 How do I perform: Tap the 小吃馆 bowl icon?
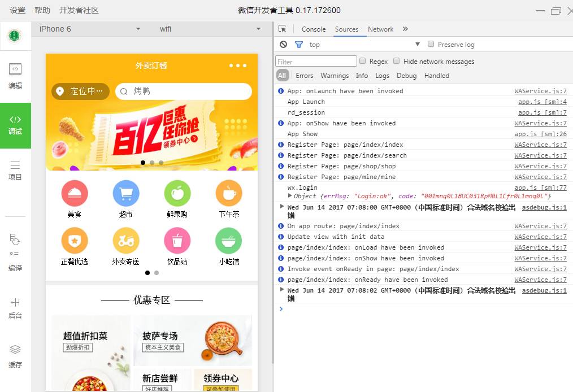[229, 241]
